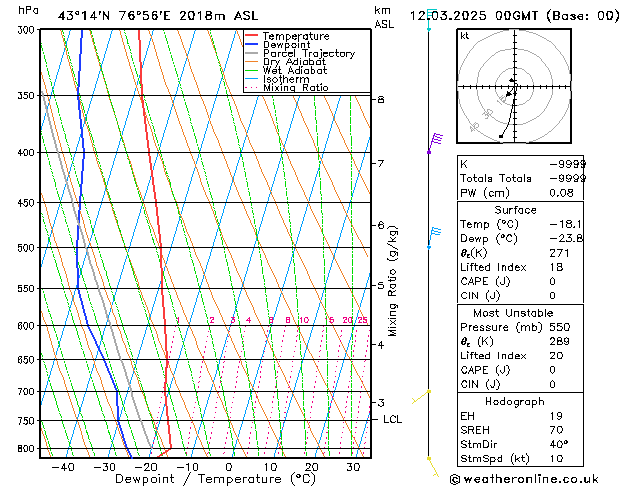The height and width of the screenshot is (486, 629).
Task: Click the 800 hPa pressure label
Action: pyautogui.click(x=28, y=449)
